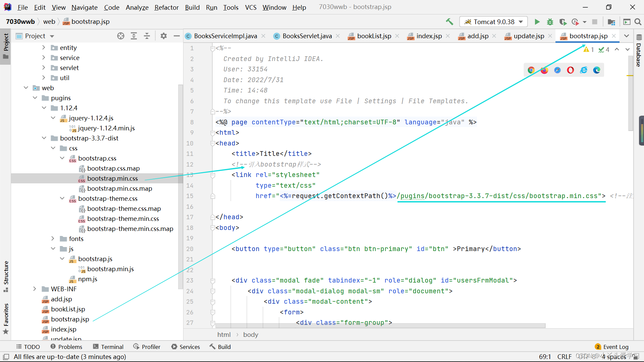Close the BooksServiceImpl.java tab
This screenshot has height=362, width=644.
click(263, 36)
